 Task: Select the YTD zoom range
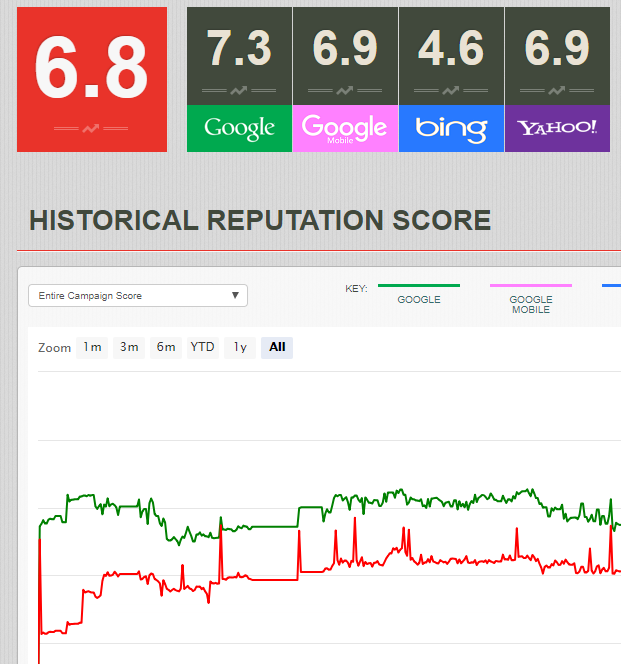(202, 347)
